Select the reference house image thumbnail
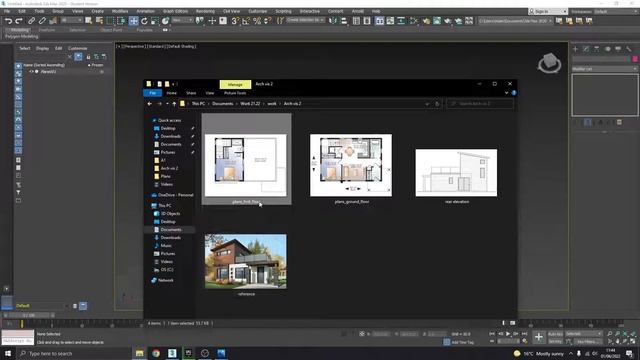The width and height of the screenshot is (640, 360). point(246,261)
